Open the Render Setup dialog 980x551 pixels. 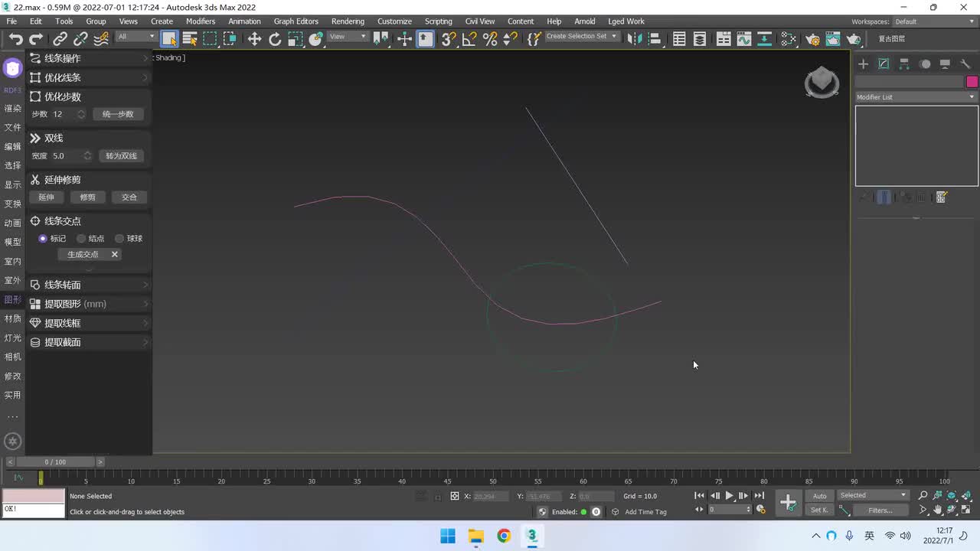[813, 39]
